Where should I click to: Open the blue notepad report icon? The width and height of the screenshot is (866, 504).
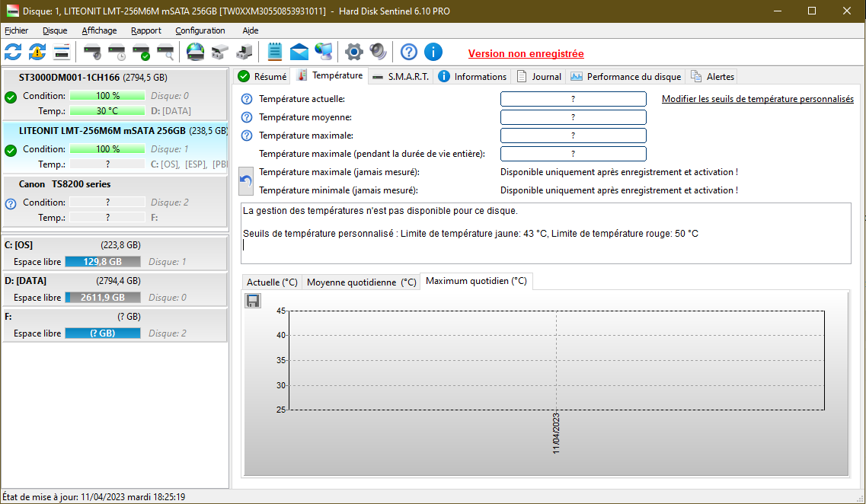click(x=275, y=52)
